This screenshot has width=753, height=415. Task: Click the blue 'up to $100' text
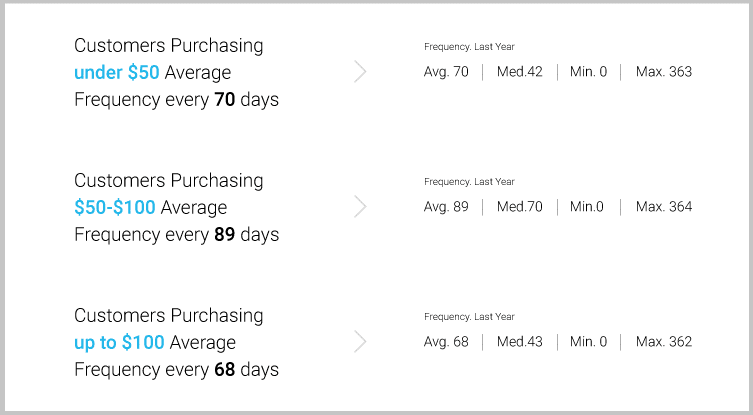[x=119, y=343]
